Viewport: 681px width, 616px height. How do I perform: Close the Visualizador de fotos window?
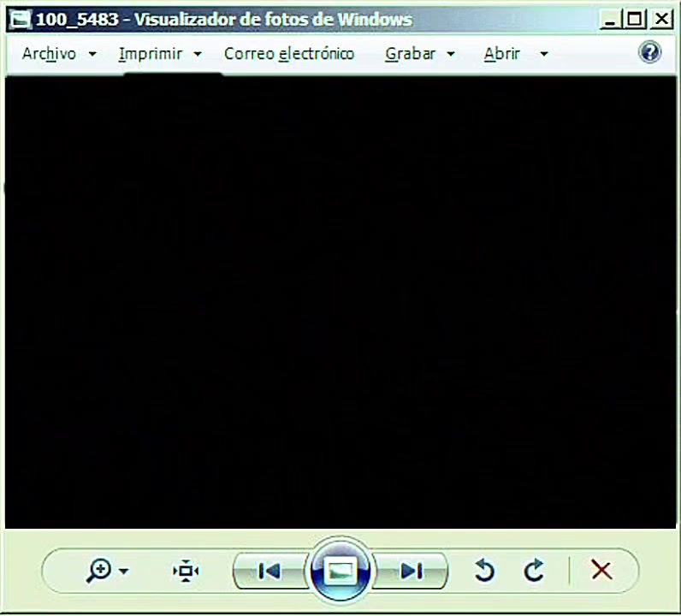(x=661, y=19)
